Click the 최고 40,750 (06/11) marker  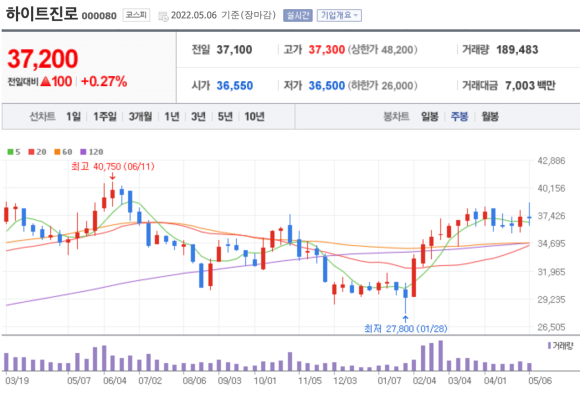[113, 166]
